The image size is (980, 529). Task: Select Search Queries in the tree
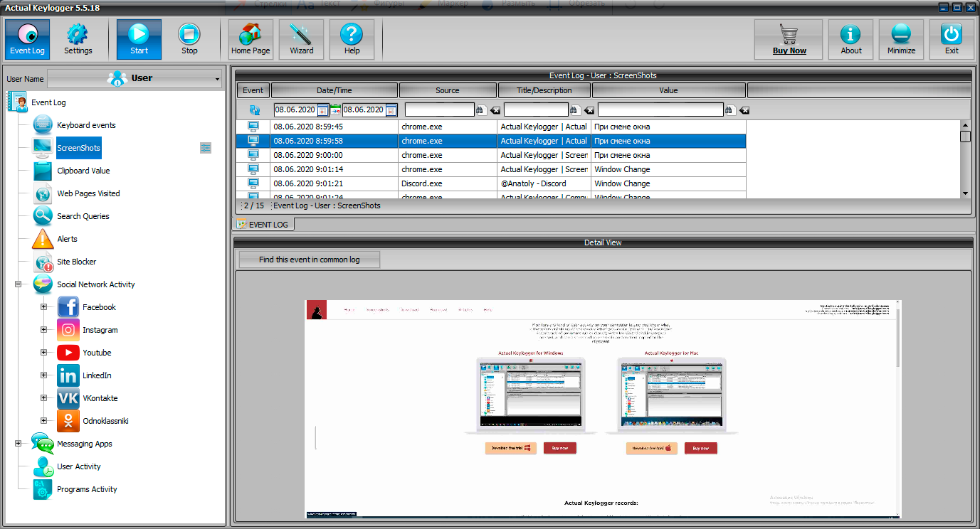click(83, 216)
